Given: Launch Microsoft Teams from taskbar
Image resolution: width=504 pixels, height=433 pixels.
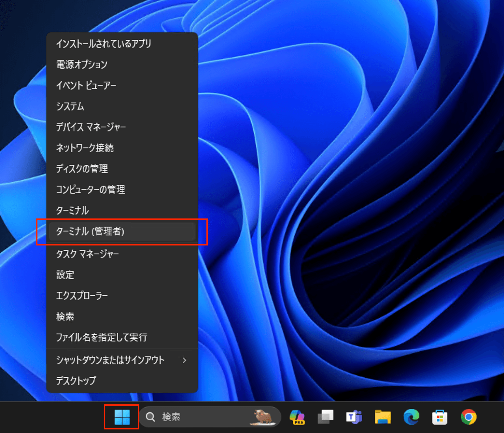Looking at the screenshot, I should (354, 417).
